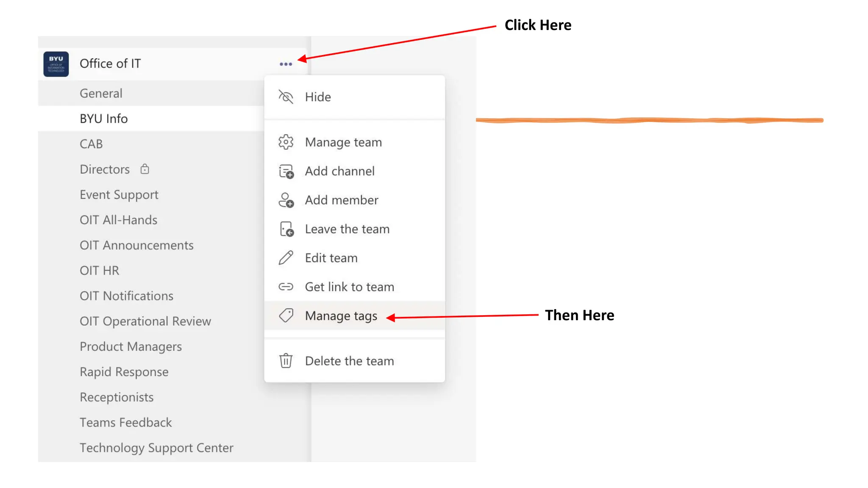
Task: Open the Office of IT more options ellipsis
Action: [x=286, y=64]
